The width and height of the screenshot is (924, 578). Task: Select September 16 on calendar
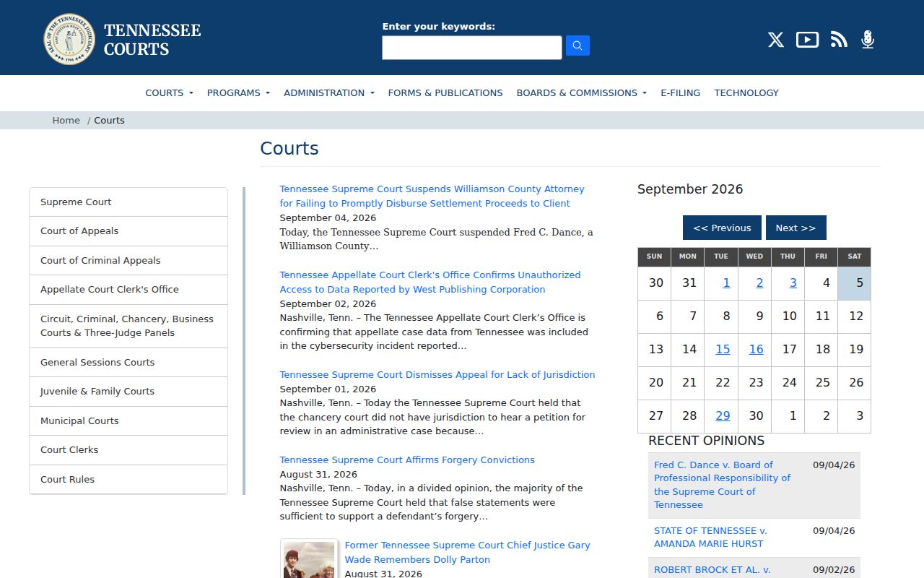(x=756, y=350)
